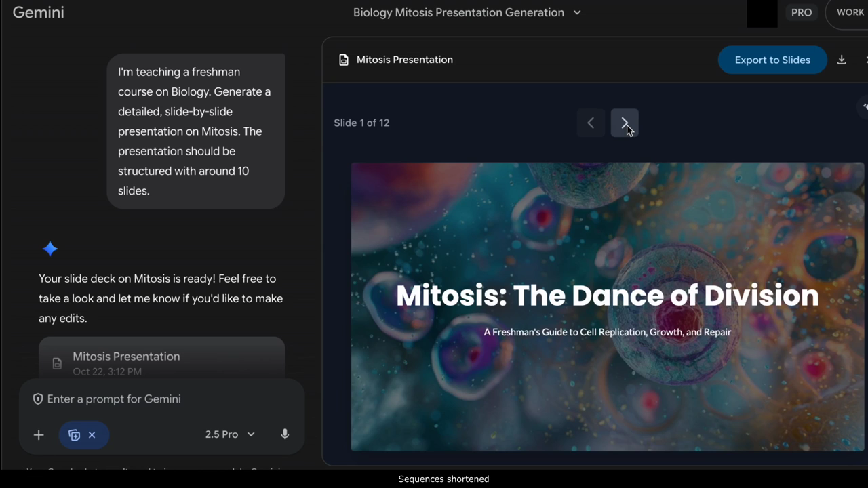Click the plus icon to add an attachment

(39, 434)
